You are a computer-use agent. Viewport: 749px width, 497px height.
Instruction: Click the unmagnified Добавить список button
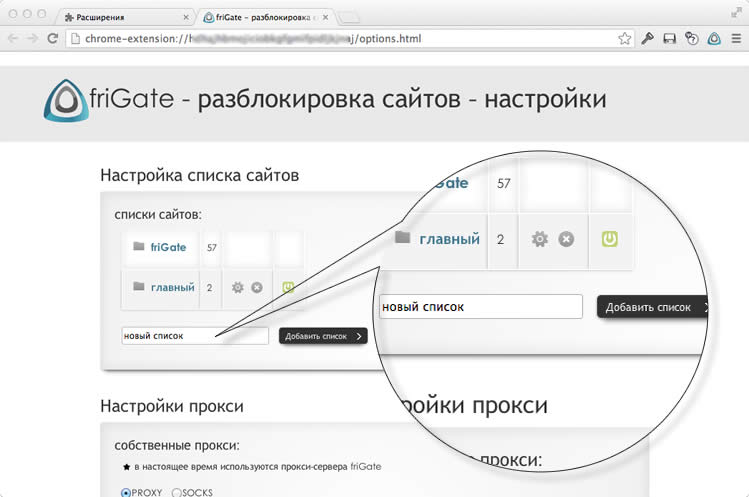click(x=323, y=336)
